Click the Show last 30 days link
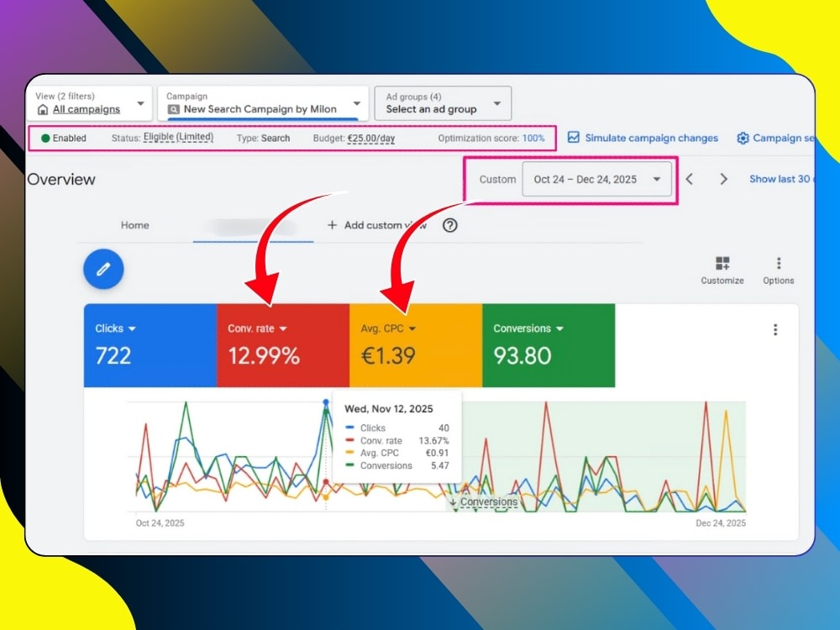 [x=781, y=179]
